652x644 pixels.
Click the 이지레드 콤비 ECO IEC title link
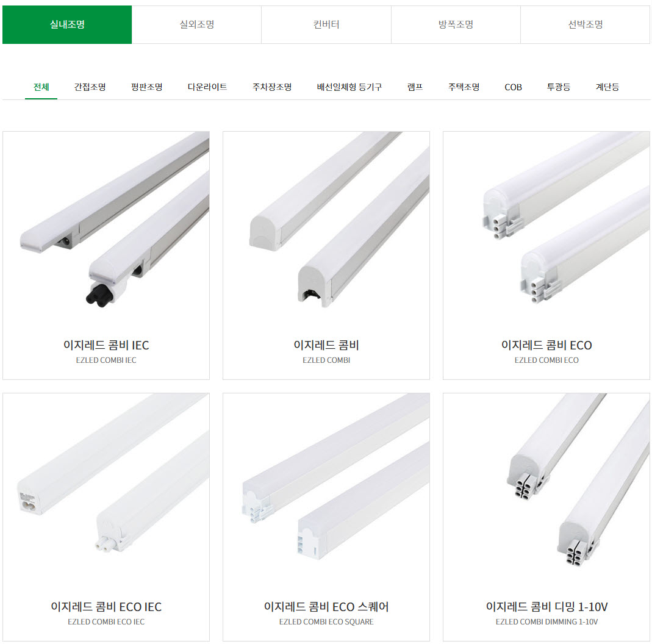(106, 607)
